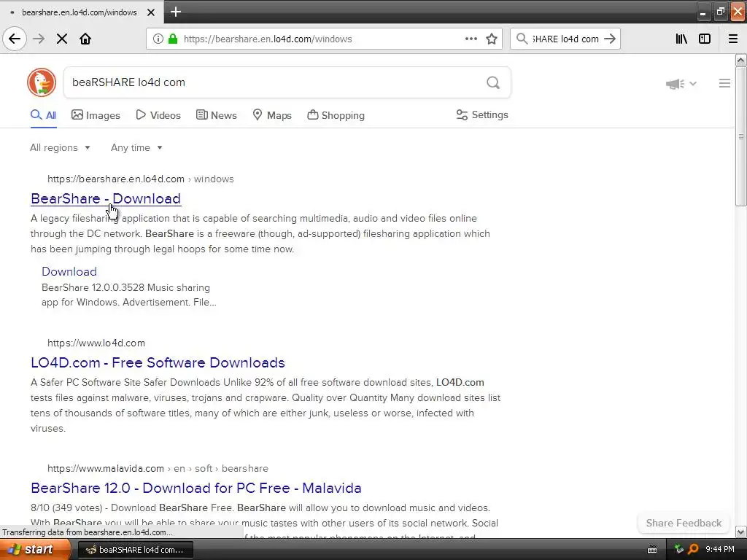747x560 pixels.
Task: Open the Library bookshelf icon
Action: click(682, 39)
